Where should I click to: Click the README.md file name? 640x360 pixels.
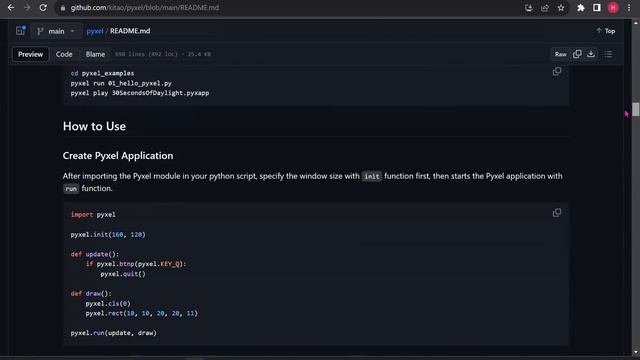(x=130, y=31)
